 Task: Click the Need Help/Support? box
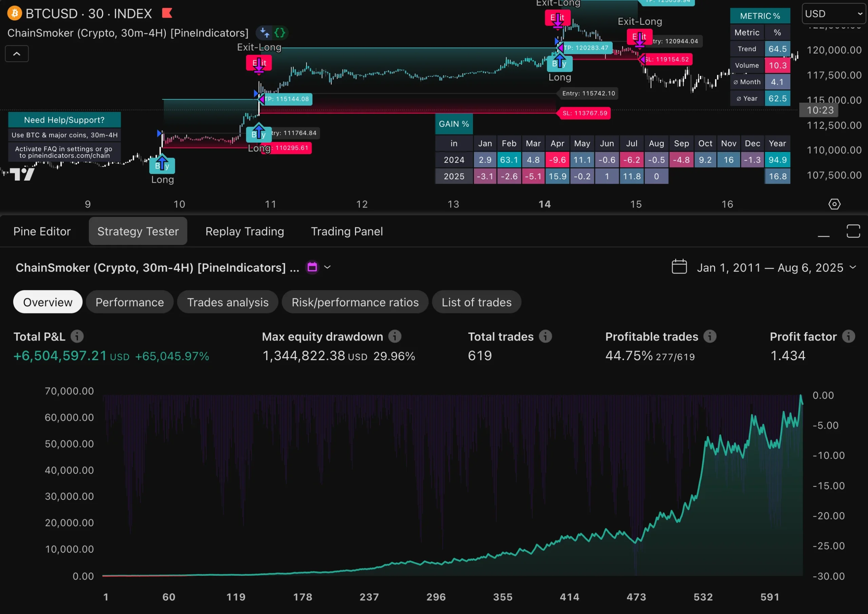click(x=64, y=120)
